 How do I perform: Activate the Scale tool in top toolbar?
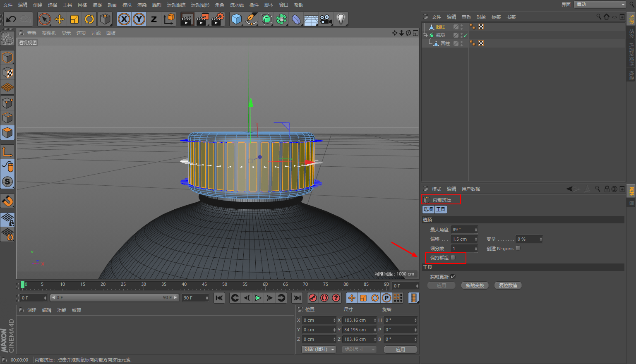74,19
